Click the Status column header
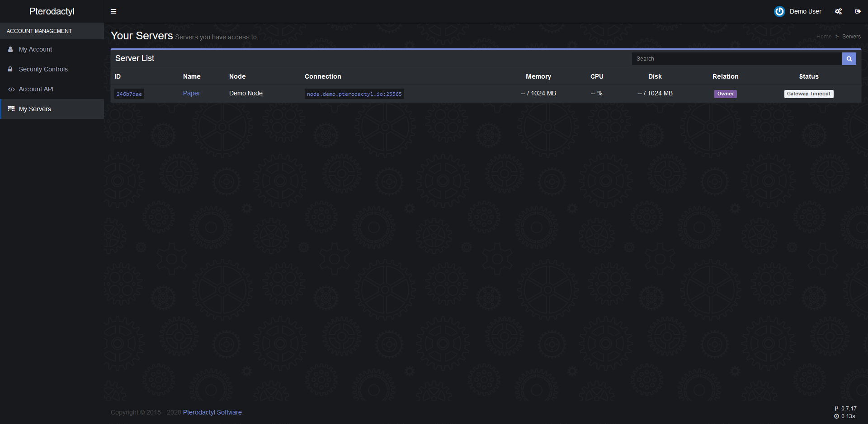 click(x=809, y=76)
